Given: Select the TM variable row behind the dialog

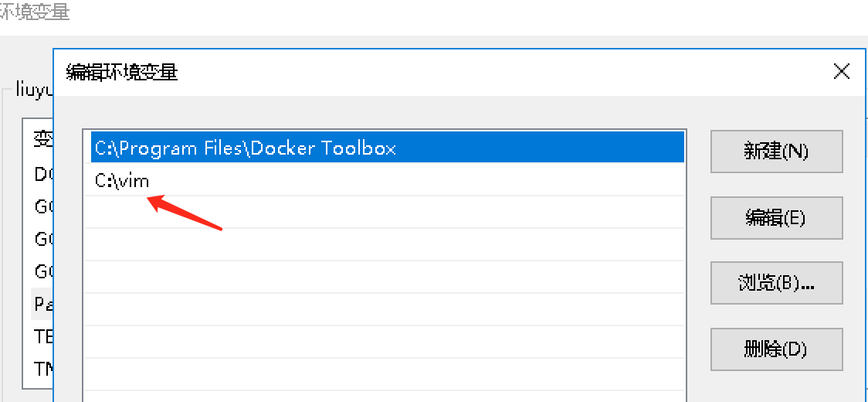Looking at the screenshot, I should point(43,369).
